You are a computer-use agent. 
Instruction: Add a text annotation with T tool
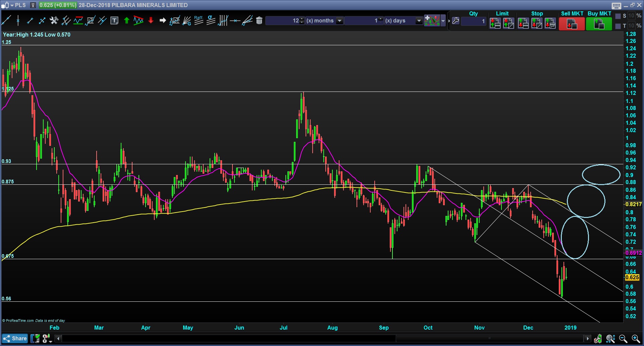tap(114, 20)
